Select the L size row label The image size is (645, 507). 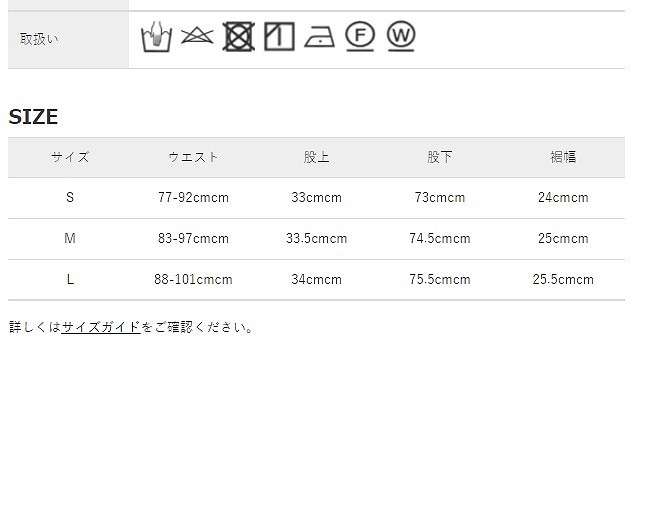[70, 280]
